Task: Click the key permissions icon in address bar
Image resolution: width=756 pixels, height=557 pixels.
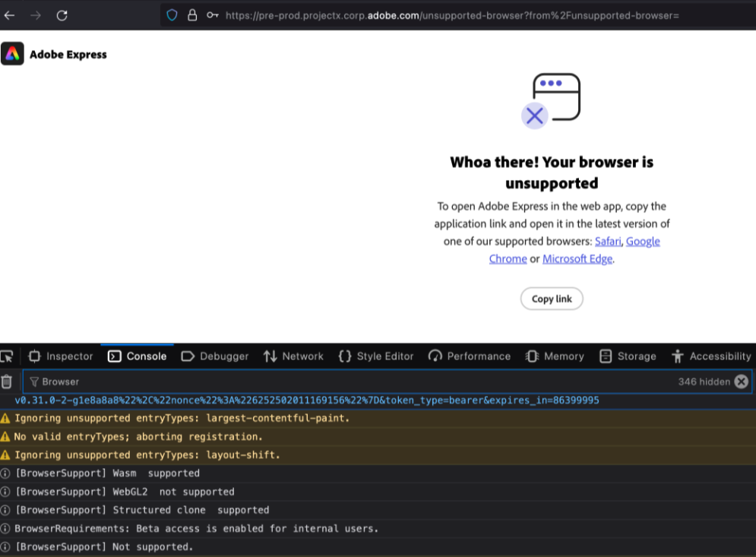Action: pos(213,15)
